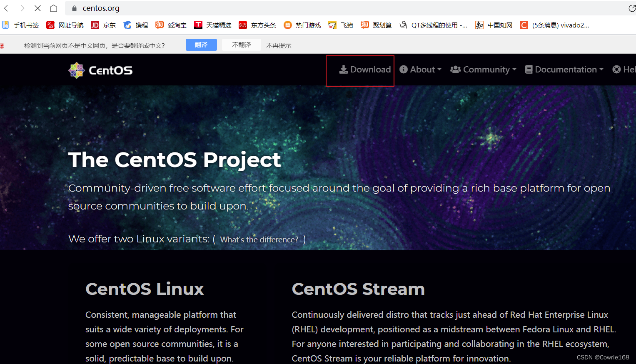This screenshot has width=636, height=364.
Task: Click the 爱淘宝 bookmark icon
Action: point(159,25)
